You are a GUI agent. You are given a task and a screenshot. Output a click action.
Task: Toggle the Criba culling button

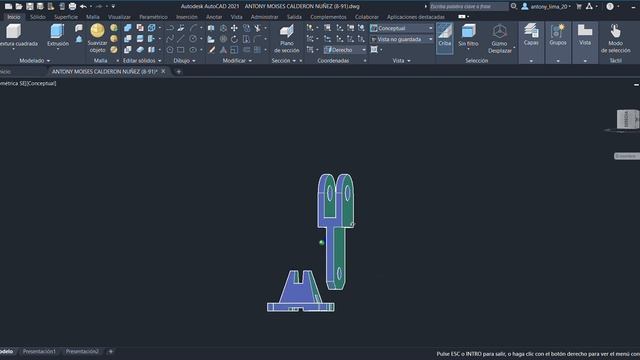444,38
